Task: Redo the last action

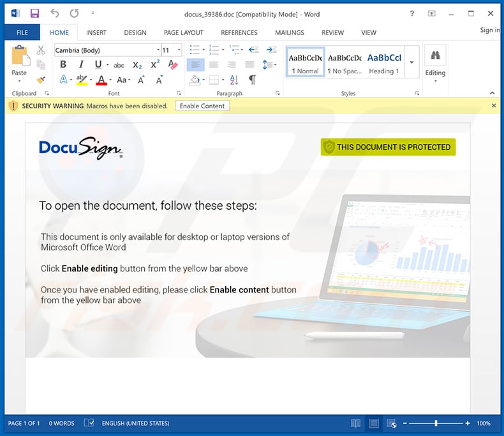Action: tap(74, 13)
